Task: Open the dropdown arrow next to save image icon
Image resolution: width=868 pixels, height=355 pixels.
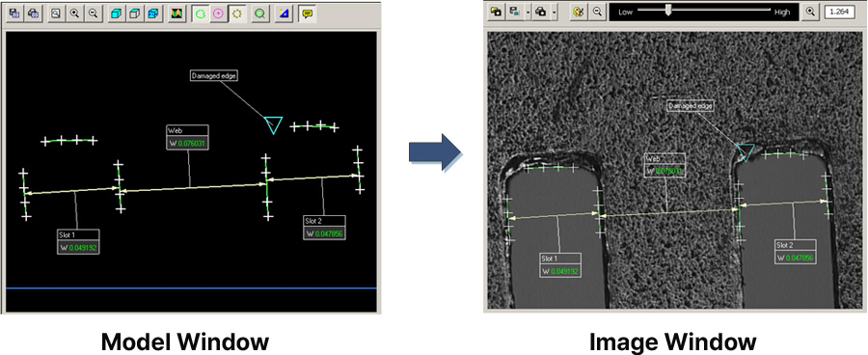Action: tap(529, 12)
